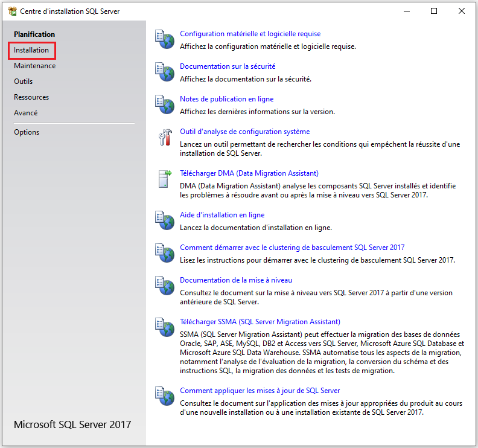The image size is (478, 448).
Task: Click 'Lancez la documentation d'installation en ligne.' text
Action: pos(256,228)
